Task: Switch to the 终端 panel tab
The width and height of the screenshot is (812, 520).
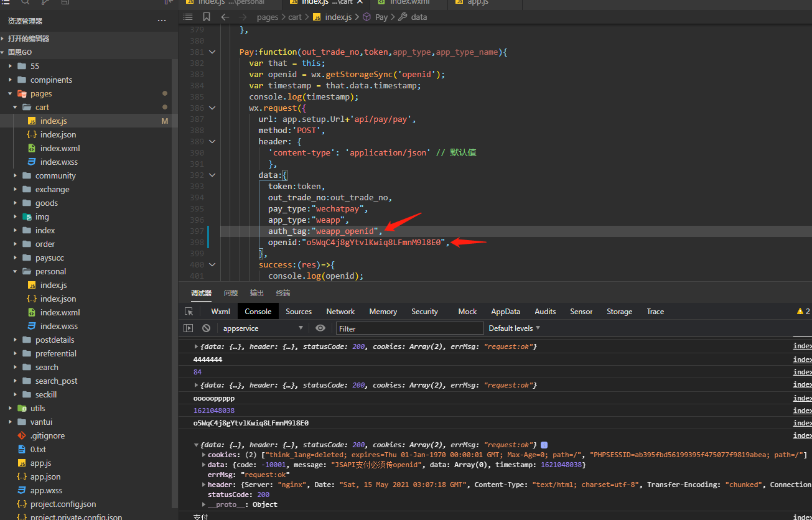Action: coord(283,293)
